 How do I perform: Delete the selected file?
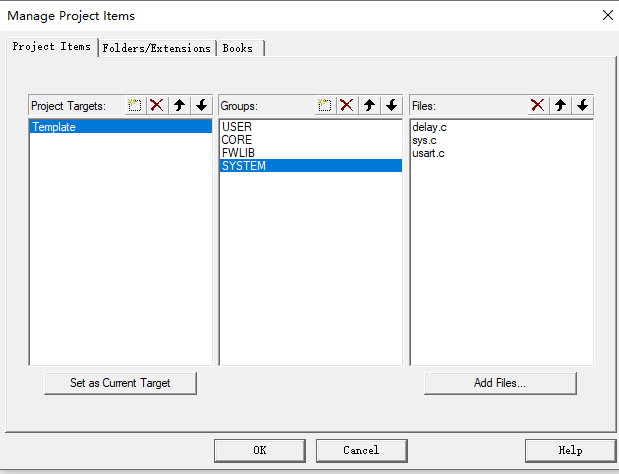(x=538, y=105)
